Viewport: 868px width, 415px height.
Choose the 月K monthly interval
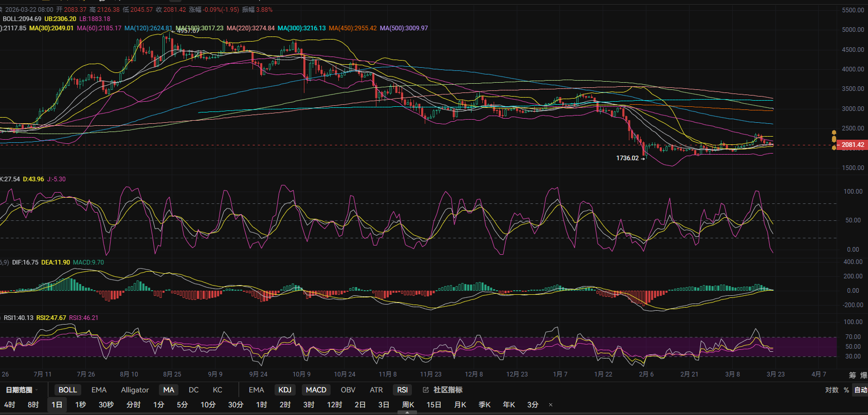pyautogui.click(x=460, y=405)
